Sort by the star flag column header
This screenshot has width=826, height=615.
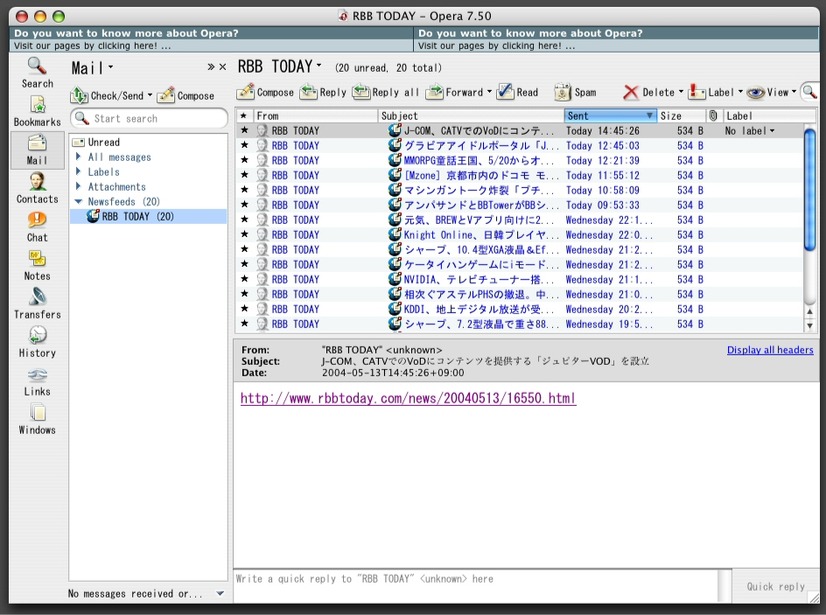243,115
